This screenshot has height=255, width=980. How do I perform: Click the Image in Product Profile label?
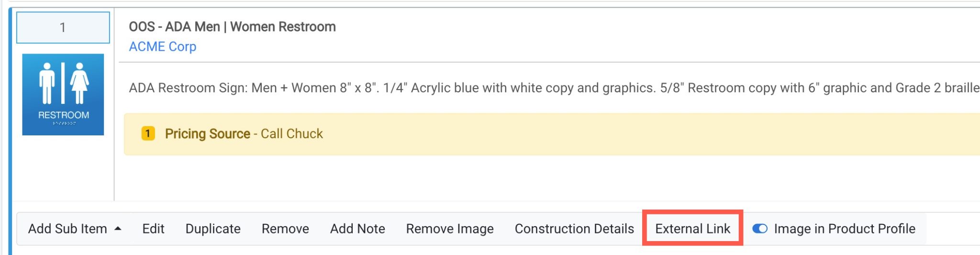[845, 229]
